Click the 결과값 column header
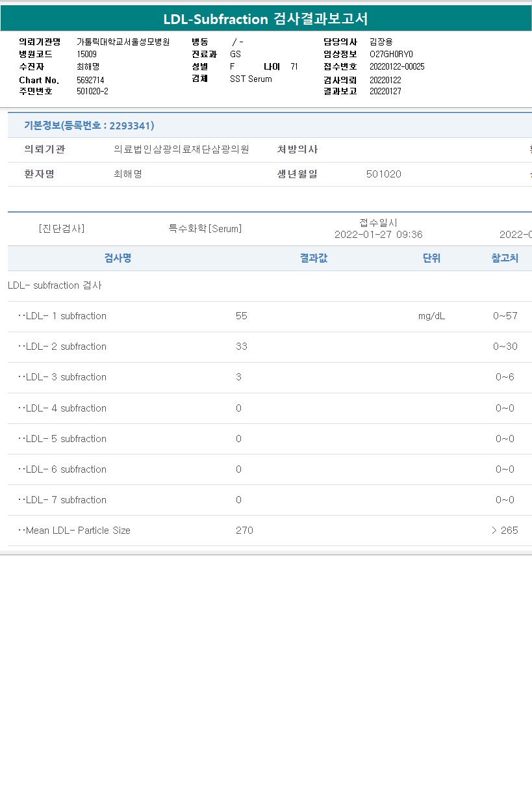Image resolution: width=532 pixels, height=788 pixels. [314, 258]
